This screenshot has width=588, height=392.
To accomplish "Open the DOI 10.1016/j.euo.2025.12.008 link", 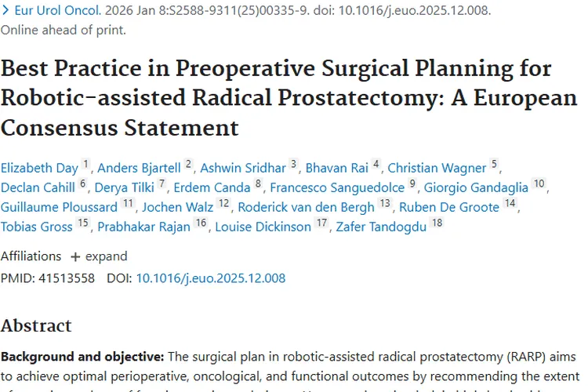I will [x=211, y=278].
